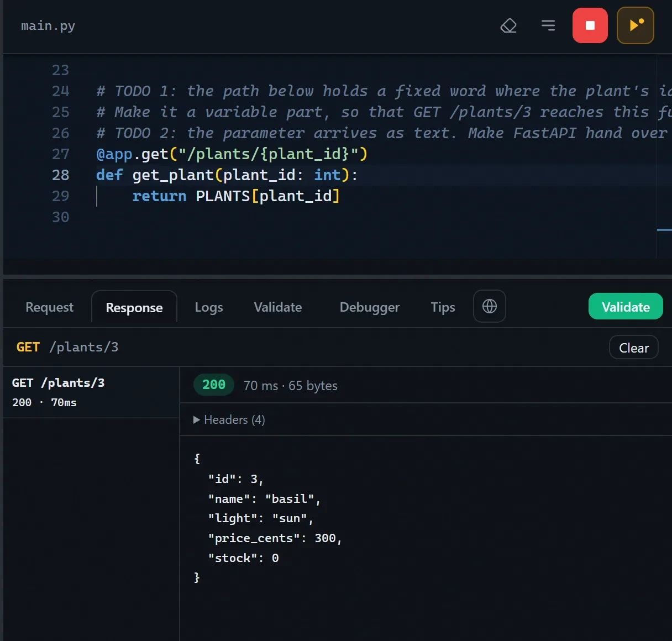This screenshot has height=641, width=672.
Task: Click the Clear button
Action: click(x=634, y=348)
